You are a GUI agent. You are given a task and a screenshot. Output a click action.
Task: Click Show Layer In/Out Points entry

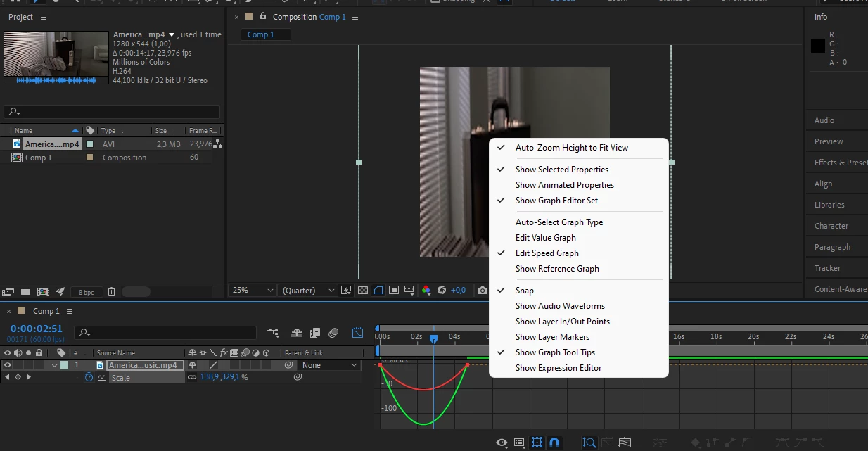tap(563, 322)
